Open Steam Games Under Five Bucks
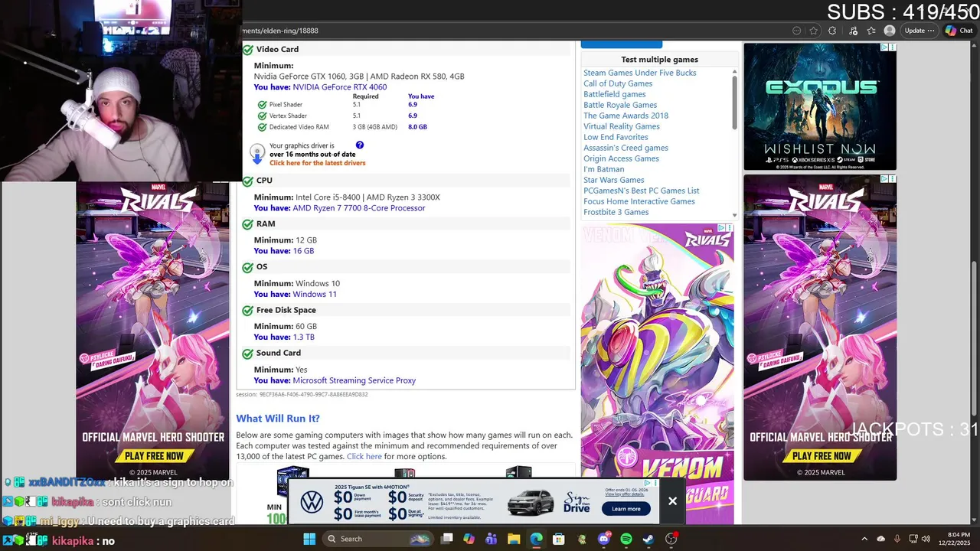This screenshot has width=980, height=551. [x=640, y=73]
